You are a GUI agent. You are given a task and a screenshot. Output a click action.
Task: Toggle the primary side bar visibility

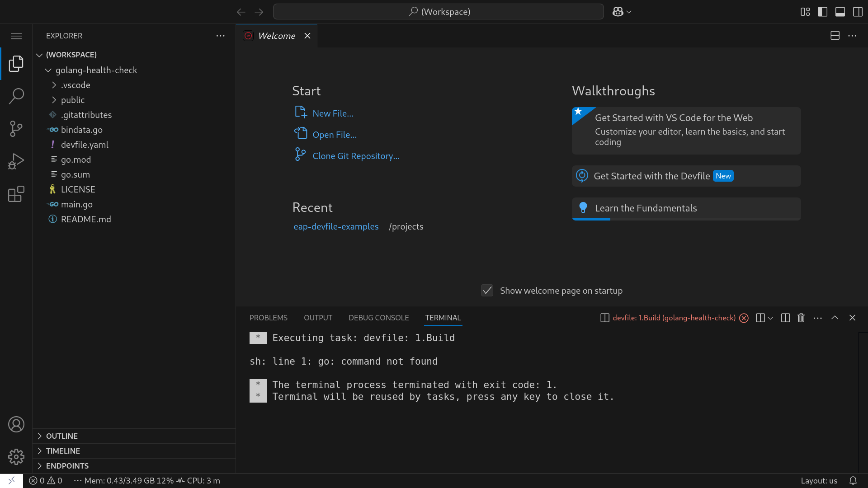[822, 12]
